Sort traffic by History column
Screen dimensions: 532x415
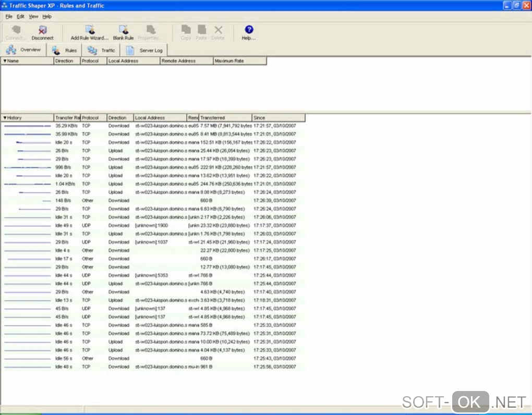click(x=27, y=118)
